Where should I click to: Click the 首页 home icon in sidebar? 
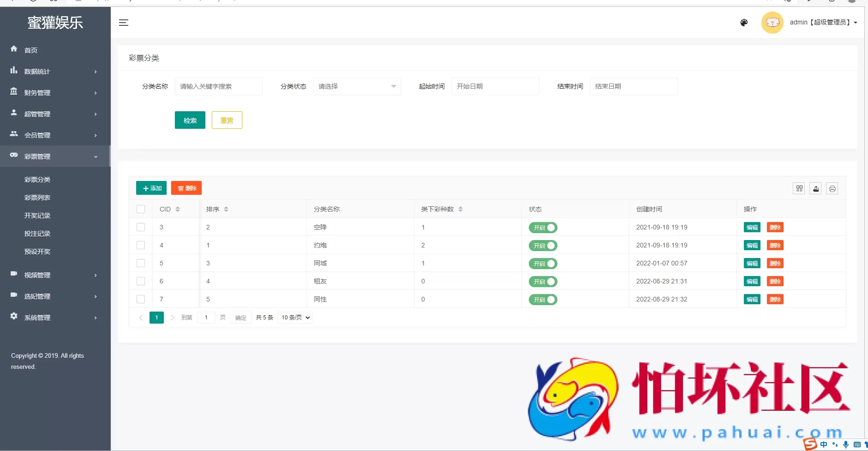[14, 49]
